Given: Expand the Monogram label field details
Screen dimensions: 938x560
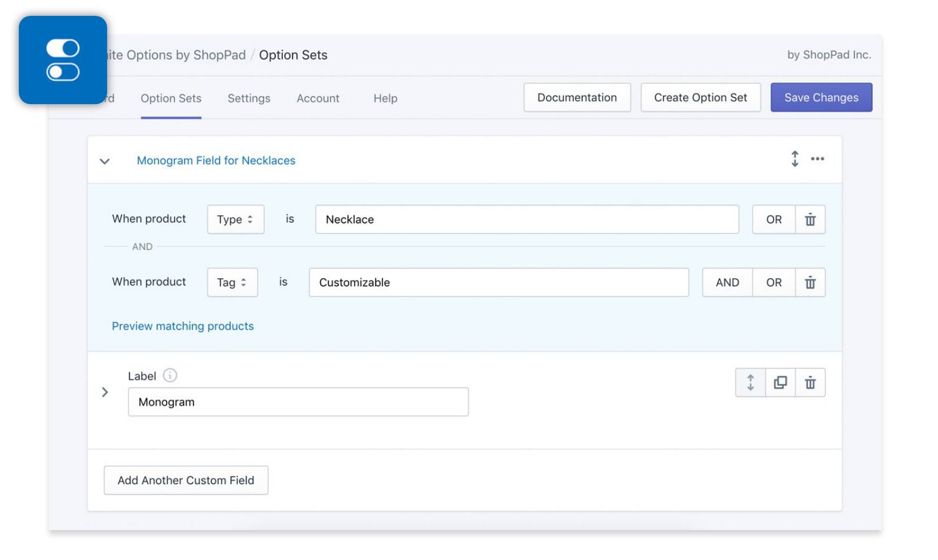Looking at the screenshot, I should [105, 392].
